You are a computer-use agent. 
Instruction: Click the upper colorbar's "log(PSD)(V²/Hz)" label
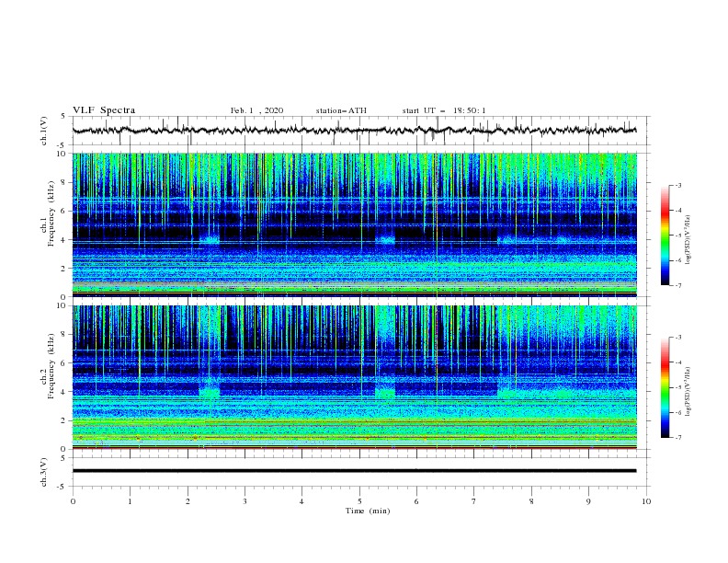click(x=688, y=240)
